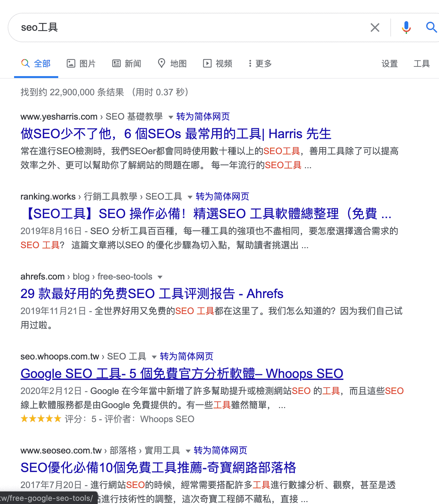439x504 pixels.
Task: Convert the ranking.works result with 转为简体网页
Action: pyautogui.click(x=222, y=196)
